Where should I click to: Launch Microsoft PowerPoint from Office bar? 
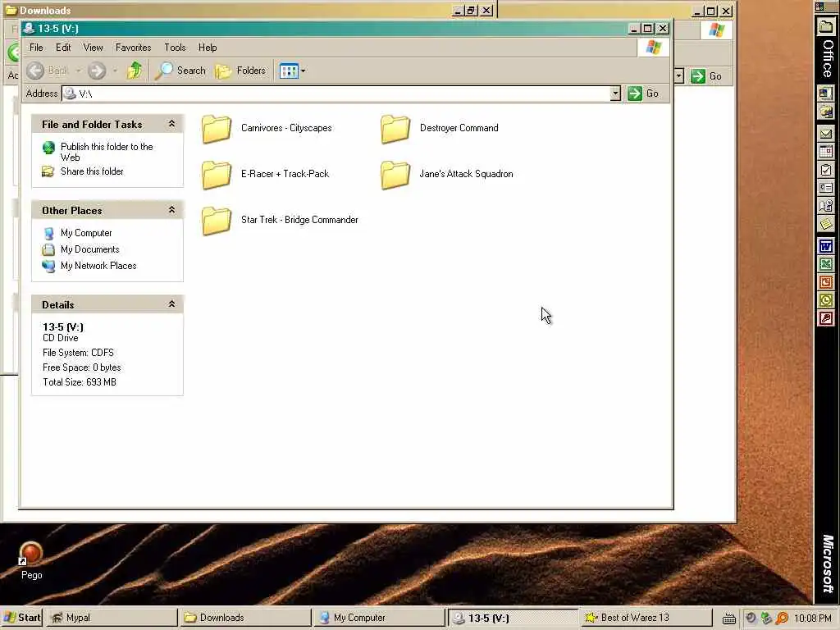click(826, 282)
